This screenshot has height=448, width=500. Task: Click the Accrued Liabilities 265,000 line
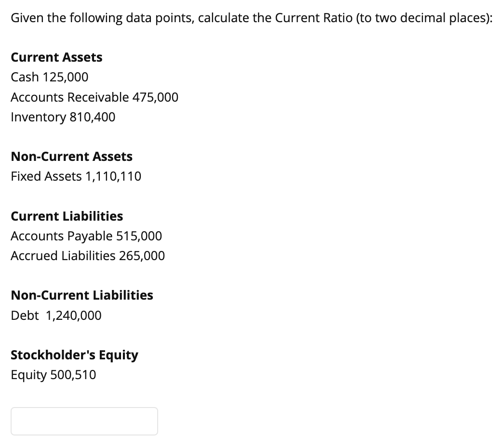point(88,256)
